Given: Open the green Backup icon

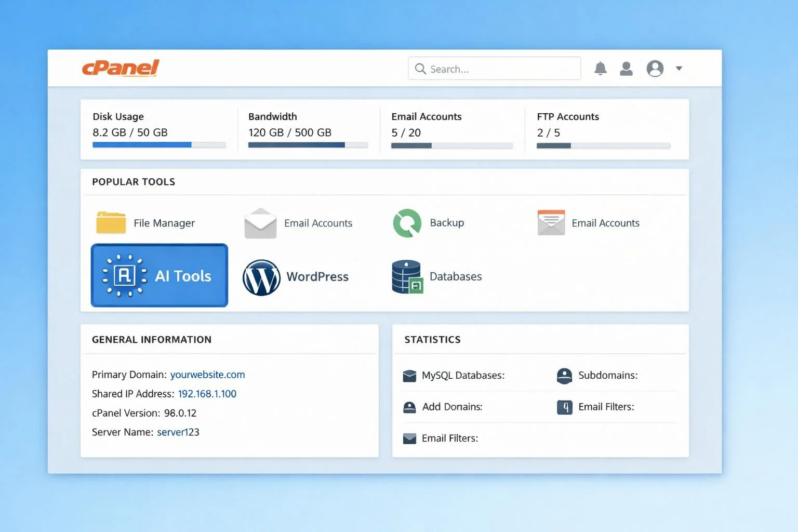Looking at the screenshot, I should click(407, 223).
